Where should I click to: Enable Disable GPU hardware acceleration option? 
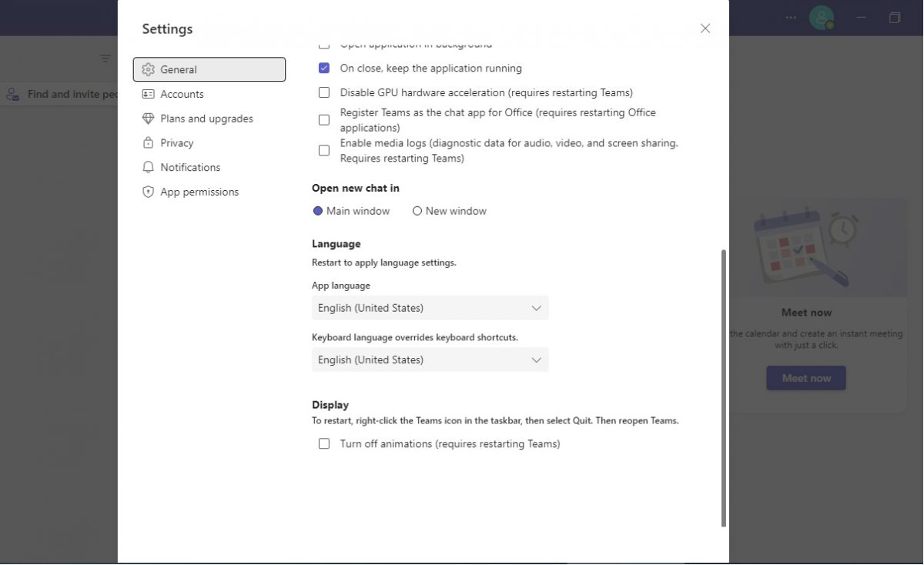tap(324, 92)
